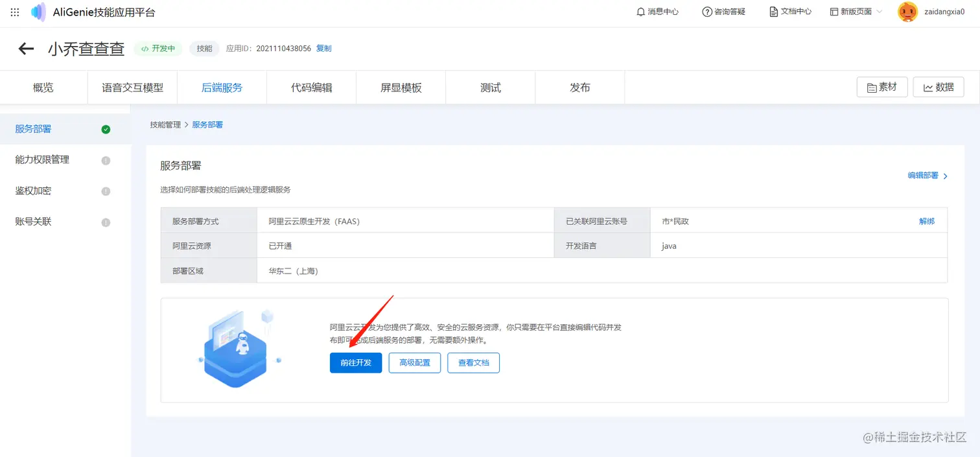Select the 后端服务 tab

[x=222, y=88]
